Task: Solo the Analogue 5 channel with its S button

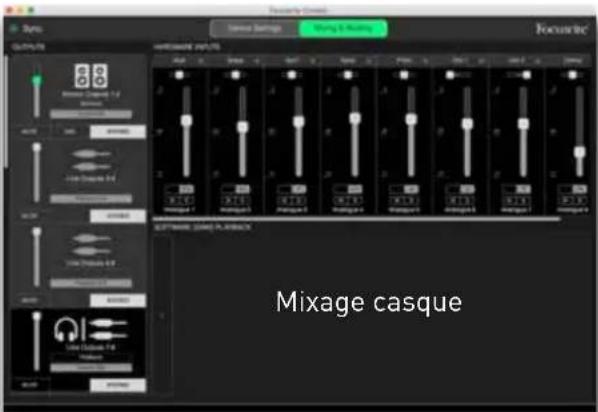Action: click(411, 200)
